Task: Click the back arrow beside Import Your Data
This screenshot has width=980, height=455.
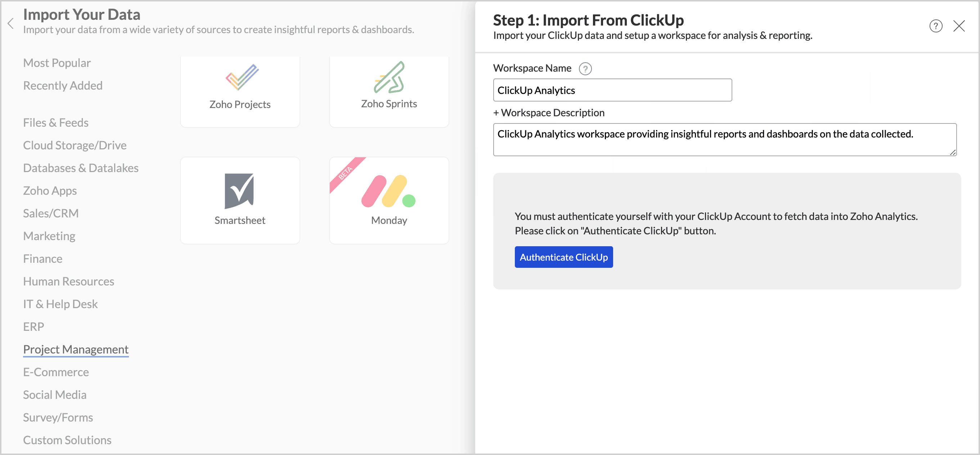Action: click(11, 24)
